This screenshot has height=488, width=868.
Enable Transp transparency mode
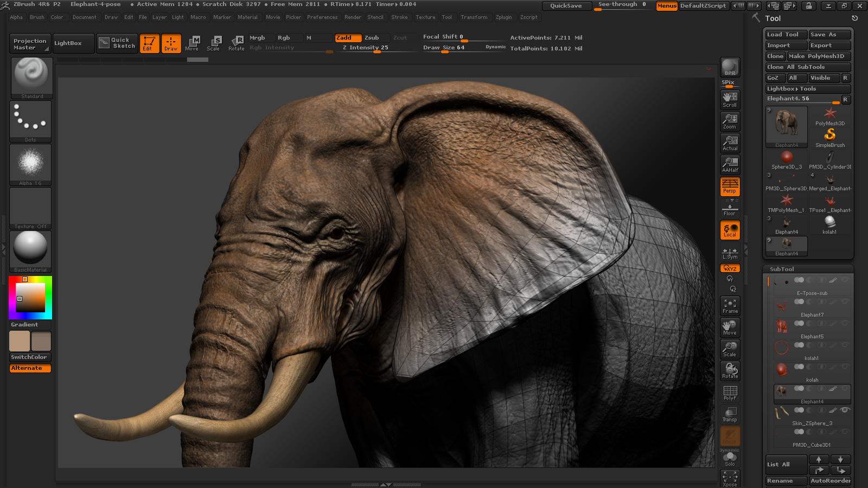[x=730, y=414]
